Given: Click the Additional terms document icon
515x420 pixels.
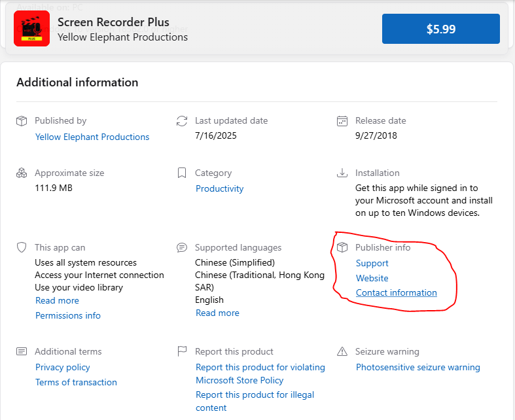Looking at the screenshot, I should pyautogui.click(x=22, y=351).
